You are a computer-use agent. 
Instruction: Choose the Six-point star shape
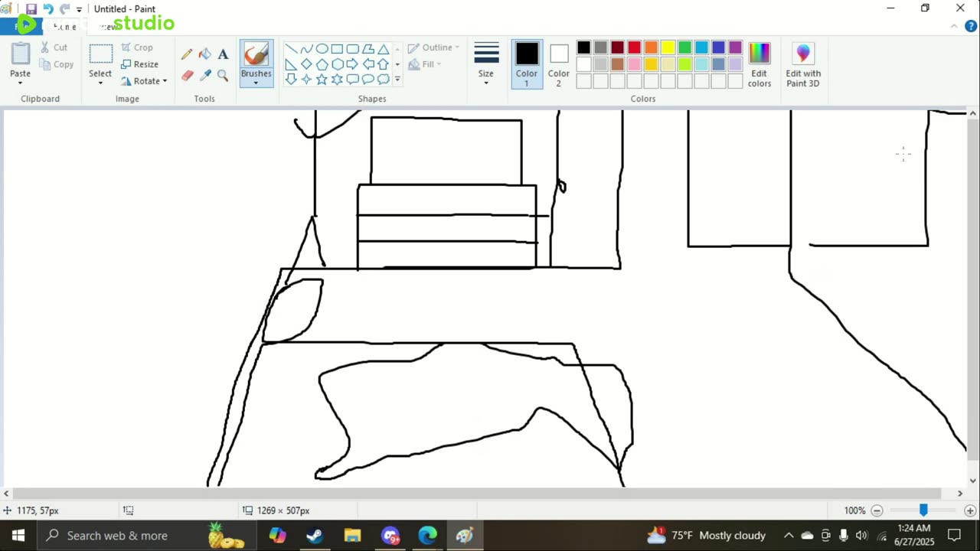[x=337, y=79]
